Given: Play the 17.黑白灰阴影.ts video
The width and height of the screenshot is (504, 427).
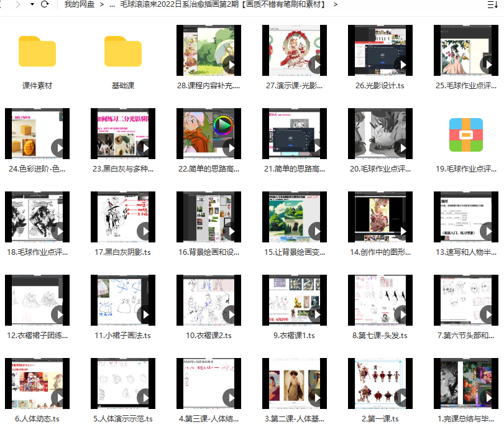Looking at the screenshot, I should point(123,216).
